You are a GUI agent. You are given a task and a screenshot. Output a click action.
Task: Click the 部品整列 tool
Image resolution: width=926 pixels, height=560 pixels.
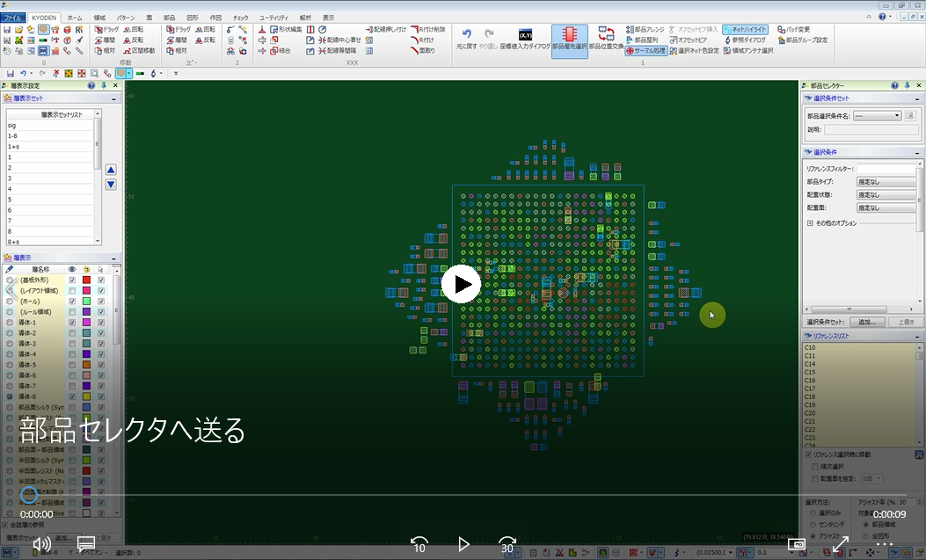click(642, 40)
